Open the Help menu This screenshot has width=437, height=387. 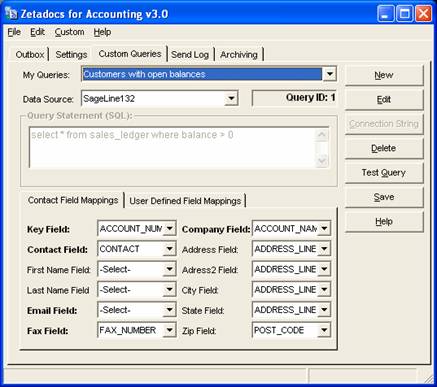pos(102,32)
